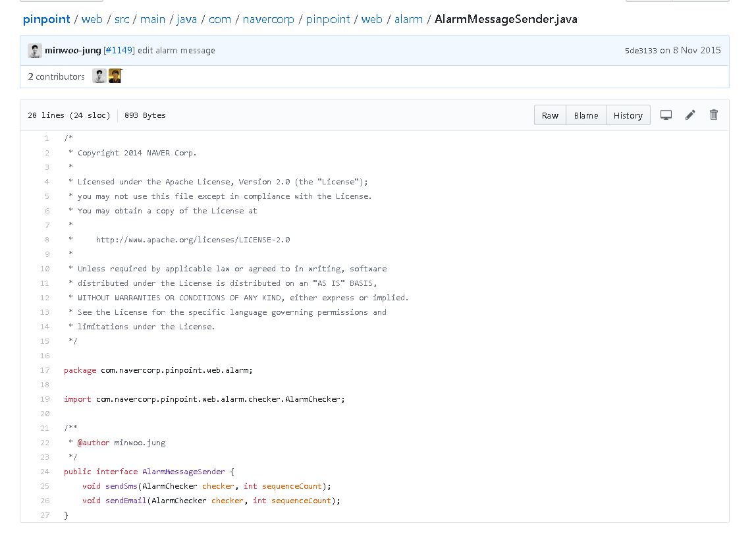
Task: Select line number 24
Action: tap(45, 472)
